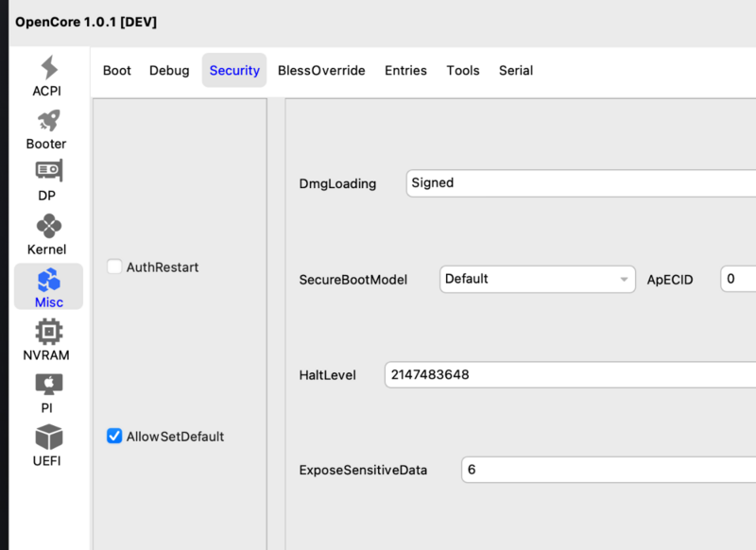Open the NVRAM chip icon
The height and width of the screenshot is (550, 756).
pyautogui.click(x=49, y=332)
